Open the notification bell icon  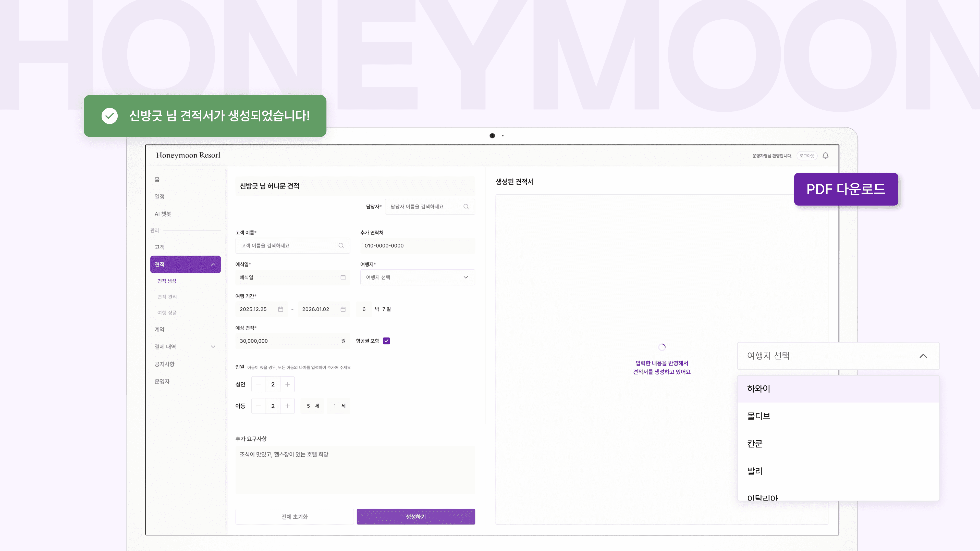pyautogui.click(x=826, y=156)
